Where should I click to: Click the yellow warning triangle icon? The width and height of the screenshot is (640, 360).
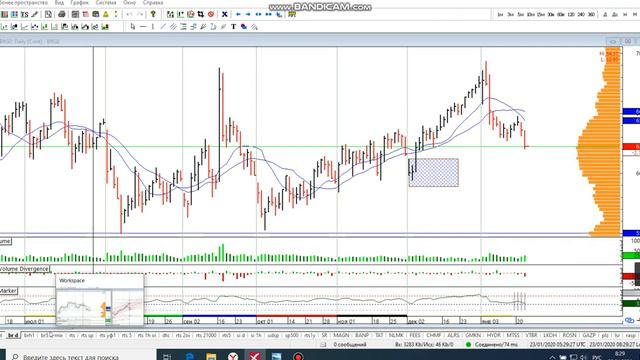coord(106,14)
